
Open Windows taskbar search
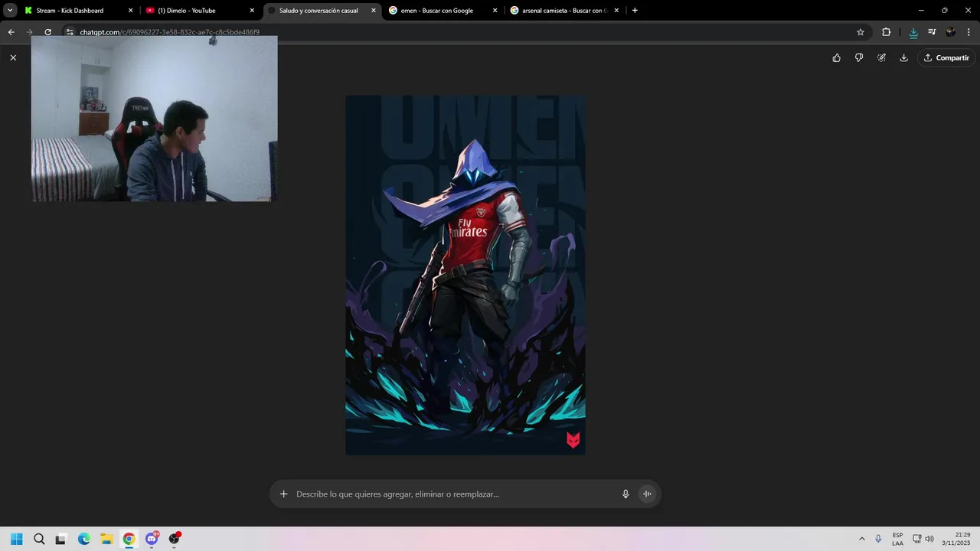pos(39,539)
